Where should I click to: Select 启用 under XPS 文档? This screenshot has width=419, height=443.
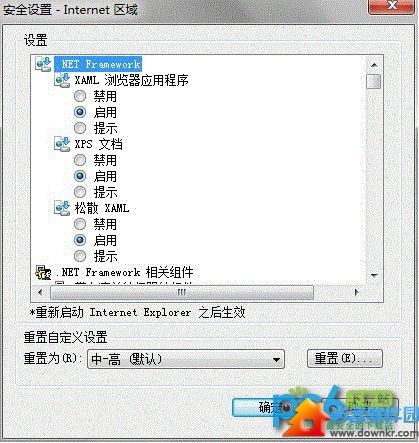pyautogui.click(x=80, y=176)
